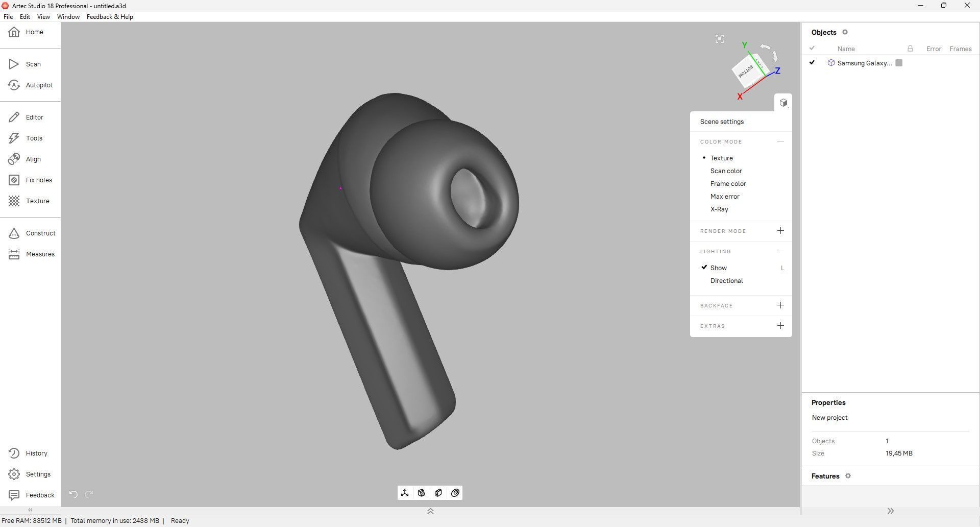980x527 pixels.
Task: Collapse the left sidebar with double chevron
Action: click(30, 510)
